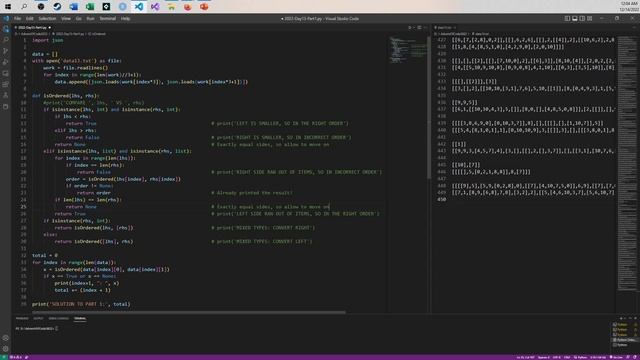Open the purple Visual Studio taskbar icon
Image resolution: width=640 pixels, height=360 pixels.
(x=155, y=7)
